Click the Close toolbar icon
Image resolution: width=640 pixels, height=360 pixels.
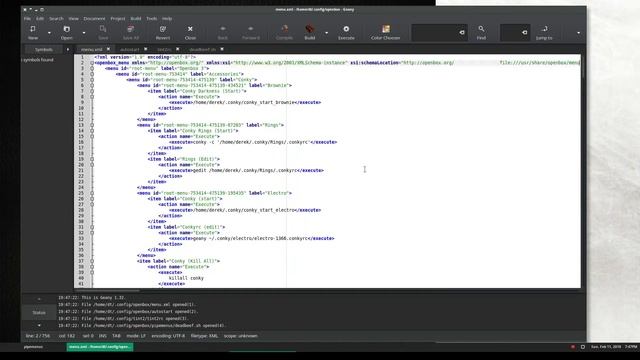190,32
